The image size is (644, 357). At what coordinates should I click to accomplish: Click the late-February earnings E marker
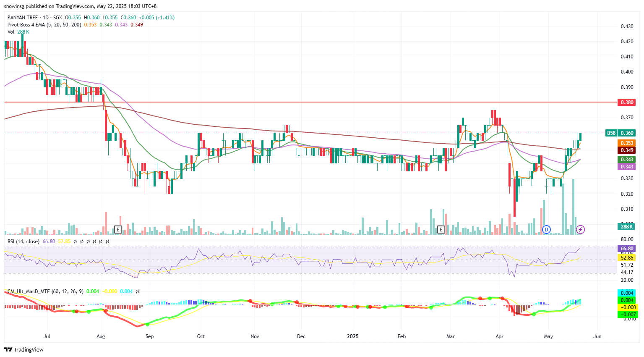(441, 229)
